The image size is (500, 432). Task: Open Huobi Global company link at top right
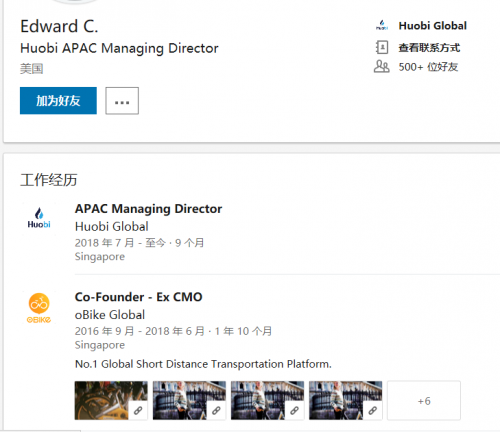[433, 26]
